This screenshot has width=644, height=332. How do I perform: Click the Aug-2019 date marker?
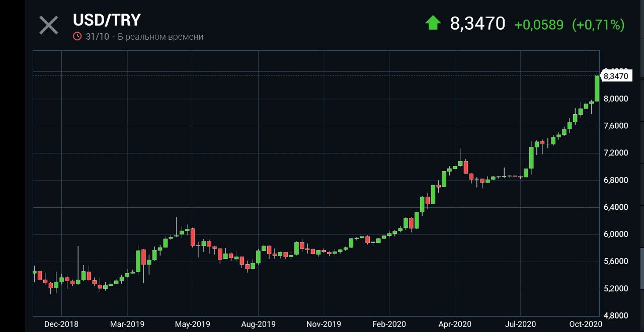pos(258,324)
